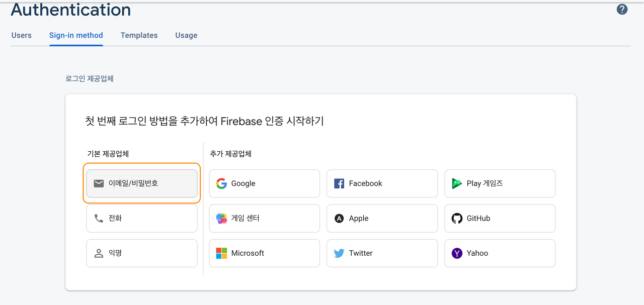Click the Authentication page title
The height and width of the screenshot is (305, 644).
[x=71, y=10]
